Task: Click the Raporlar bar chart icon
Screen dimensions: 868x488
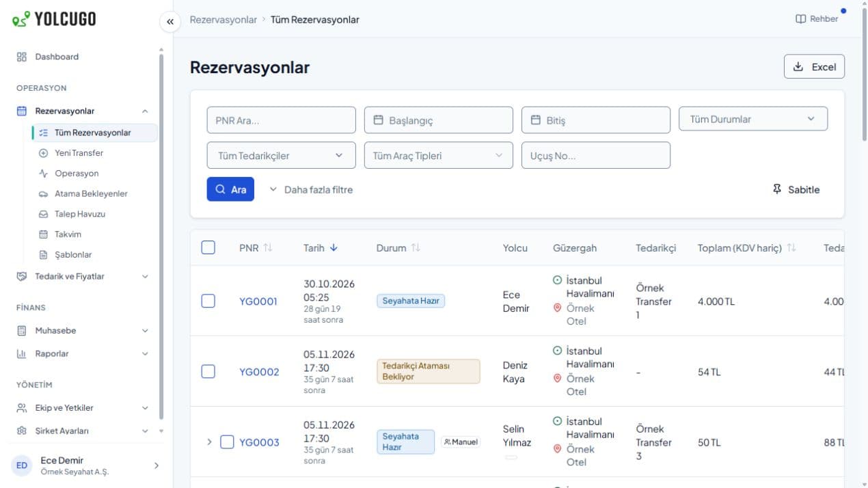Action: pos(22,354)
